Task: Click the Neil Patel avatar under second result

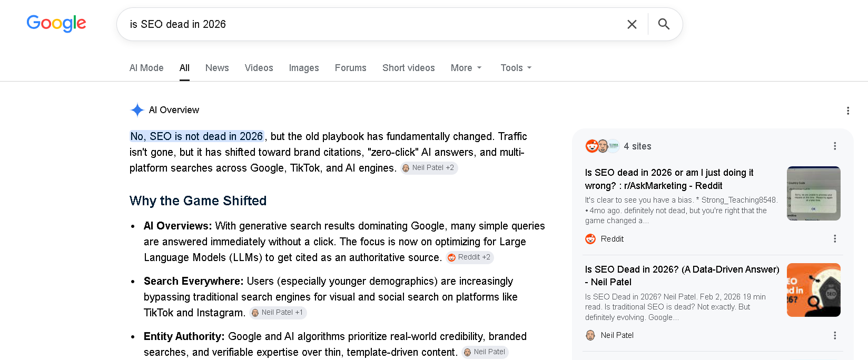Action: tap(590, 335)
